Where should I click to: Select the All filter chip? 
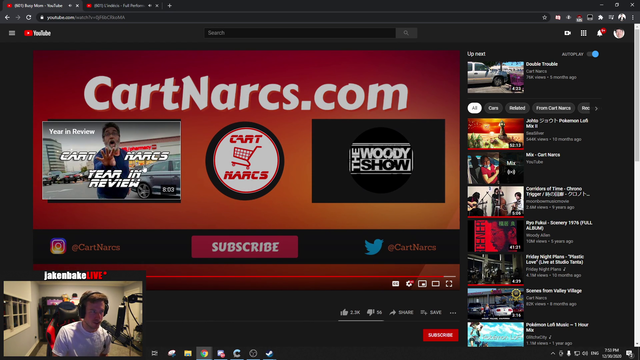click(x=474, y=108)
